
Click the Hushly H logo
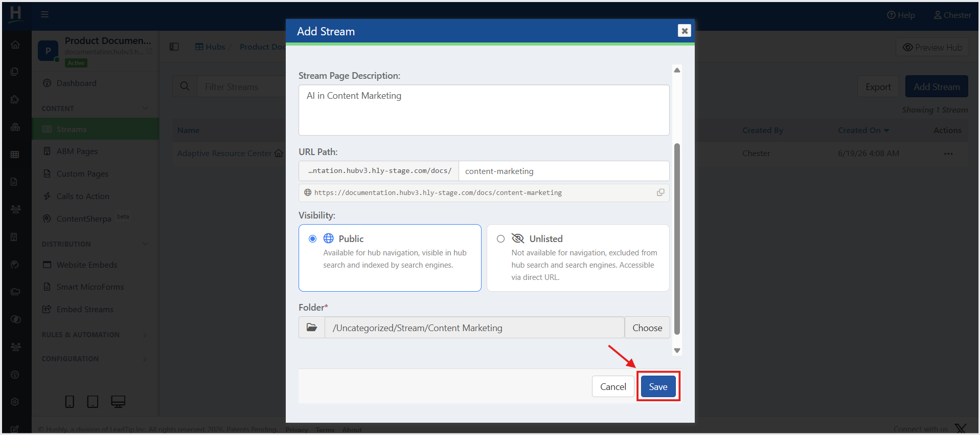click(16, 14)
